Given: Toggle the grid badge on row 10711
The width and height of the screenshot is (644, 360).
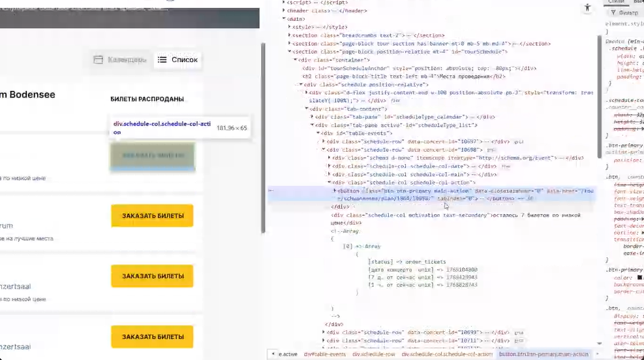Looking at the screenshot, I should click(x=518, y=340).
